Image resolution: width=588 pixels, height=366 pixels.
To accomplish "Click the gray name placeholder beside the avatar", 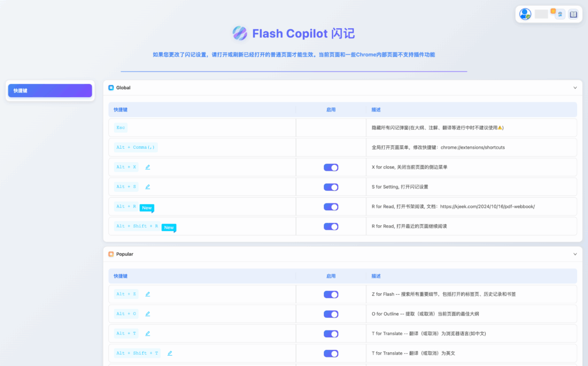I will (x=541, y=14).
